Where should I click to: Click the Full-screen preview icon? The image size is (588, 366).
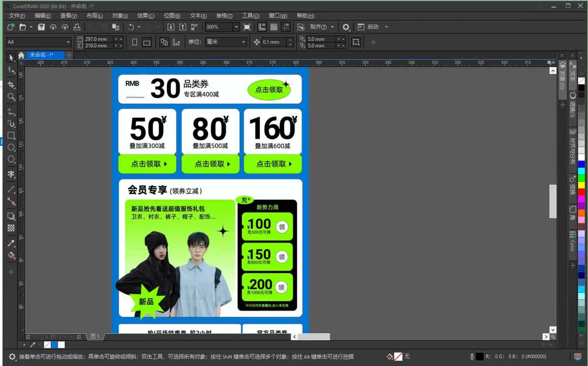coord(247,27)
